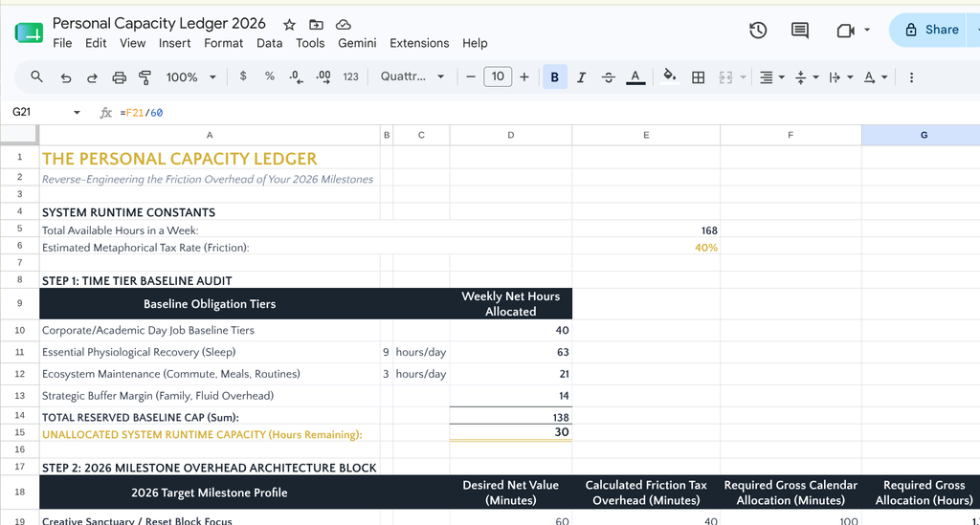
Task: Check cloud save status icon
Action: click(344, 25)
